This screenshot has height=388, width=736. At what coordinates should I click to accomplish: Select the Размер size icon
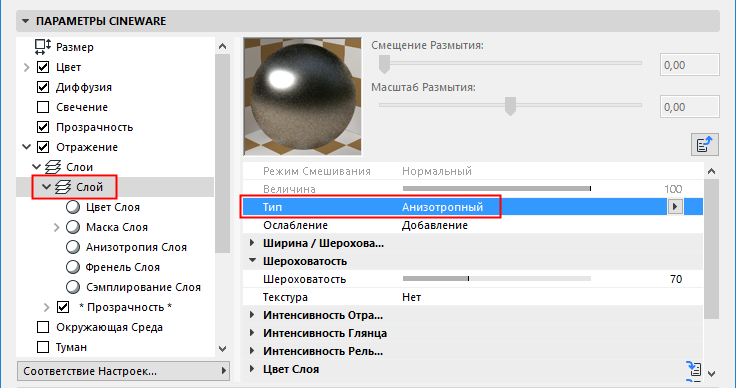(x=43, y=47)
